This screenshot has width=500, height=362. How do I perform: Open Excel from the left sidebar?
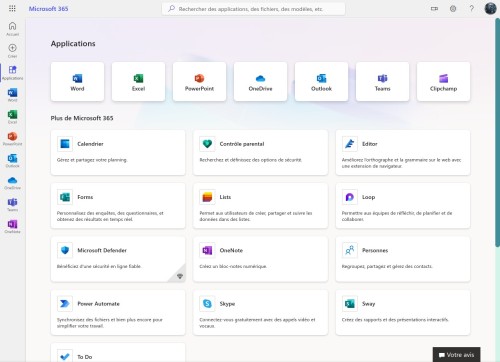(x=12, y=117)
